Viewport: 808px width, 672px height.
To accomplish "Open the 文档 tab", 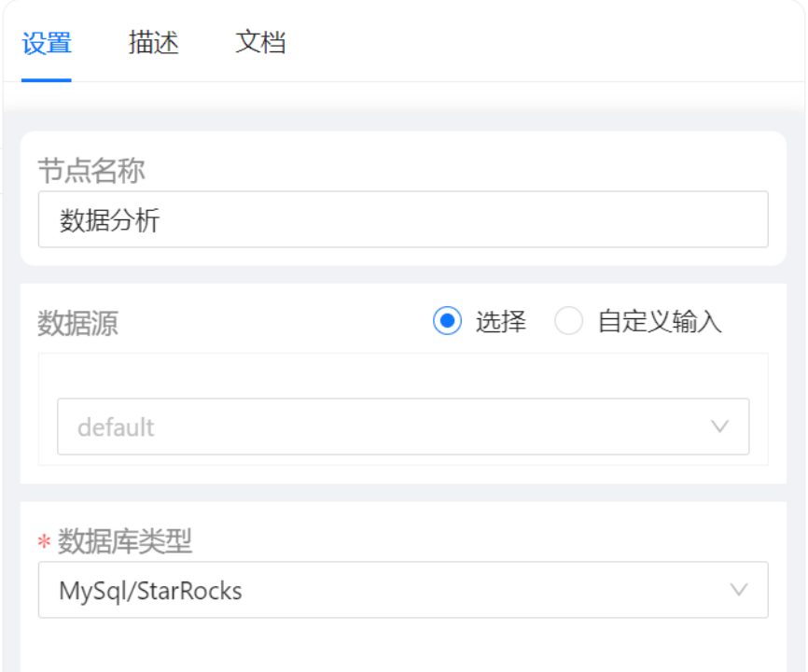I will pyautogui.click(x=260, y=43).
